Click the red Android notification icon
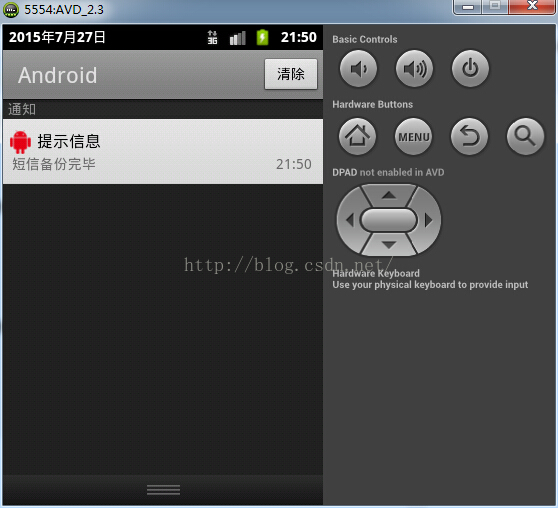Image resolution: width=558 pixels, height=508 pixels. click(20, 141)
